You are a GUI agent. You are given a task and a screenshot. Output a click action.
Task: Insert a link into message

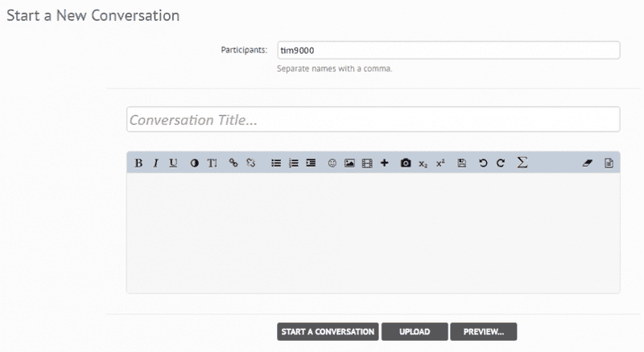(233, 163)
